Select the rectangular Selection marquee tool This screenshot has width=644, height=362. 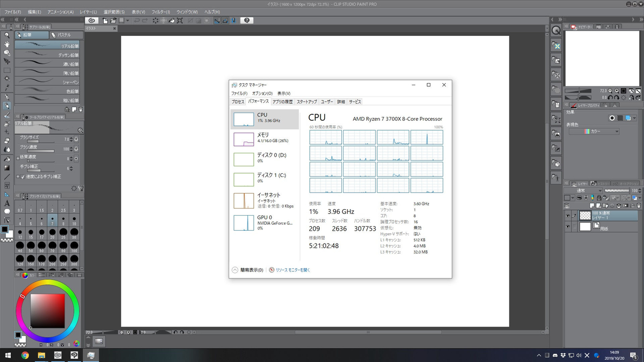click(7, 70)
